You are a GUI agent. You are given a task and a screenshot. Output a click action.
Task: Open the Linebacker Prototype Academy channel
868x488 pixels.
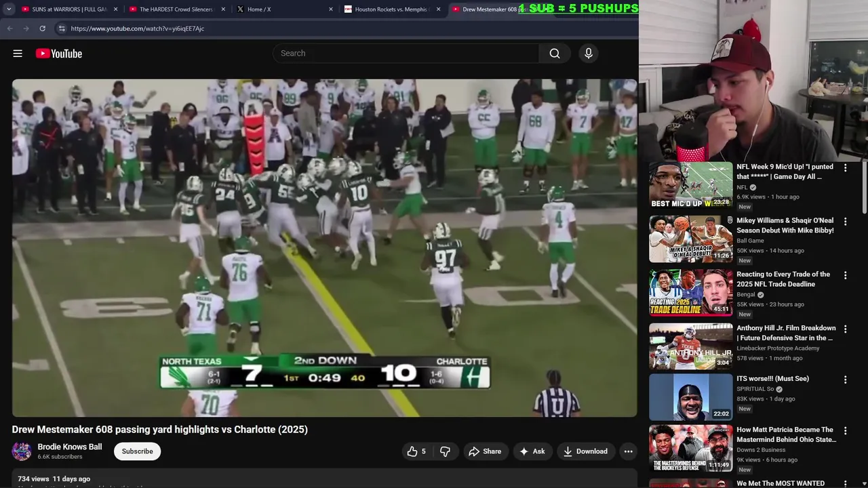click(778, 348)
